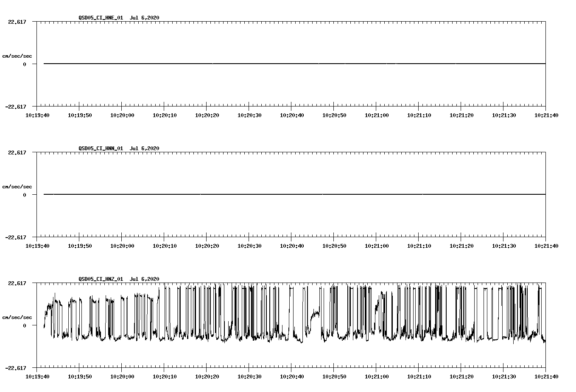
Task: Click the flat HNN trace line
Action: point(294,194)
